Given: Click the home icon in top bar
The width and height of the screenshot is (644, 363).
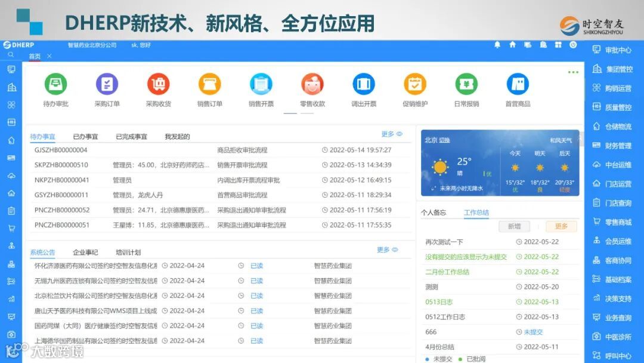Looking at the screenshot, I should click(x=512, y=45).
